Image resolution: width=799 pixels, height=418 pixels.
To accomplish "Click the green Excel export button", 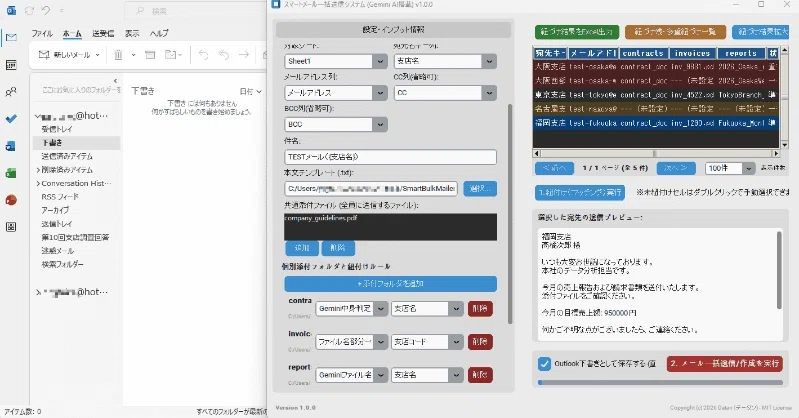I will point(577,32).
